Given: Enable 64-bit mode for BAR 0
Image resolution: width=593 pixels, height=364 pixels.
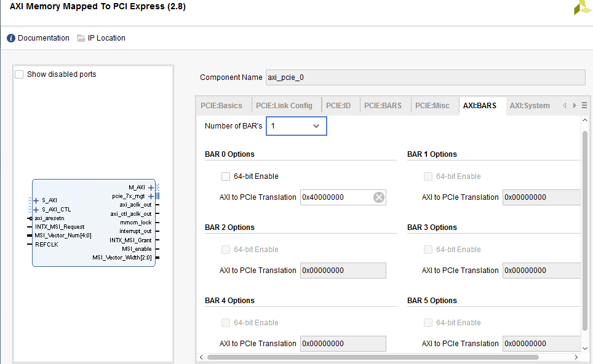Looking at the screenshot, I should pos(226,176).
